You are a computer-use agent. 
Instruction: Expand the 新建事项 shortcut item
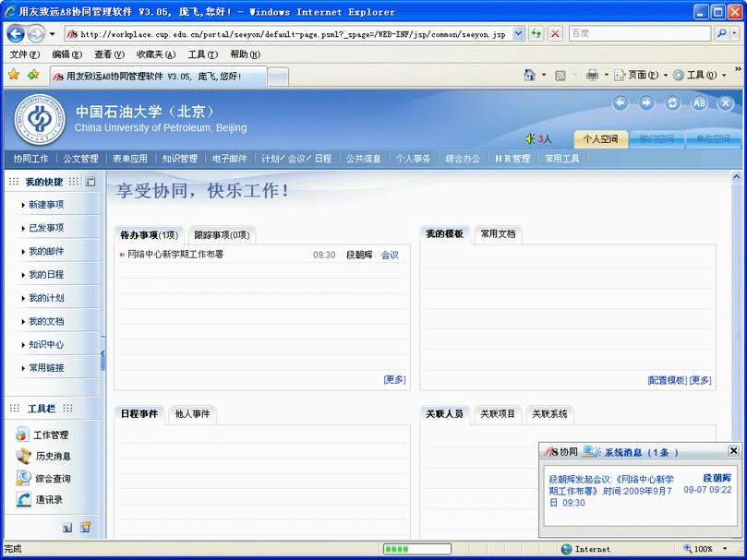click(x=46, y=204)
